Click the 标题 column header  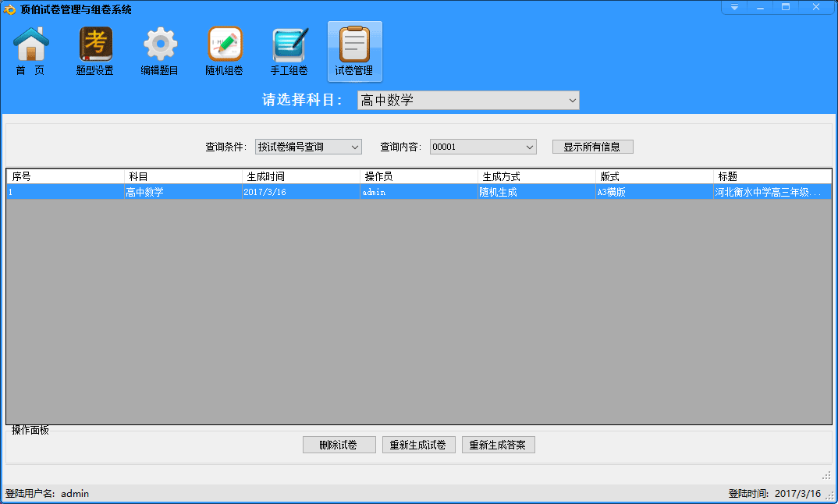tap(771, 176)
